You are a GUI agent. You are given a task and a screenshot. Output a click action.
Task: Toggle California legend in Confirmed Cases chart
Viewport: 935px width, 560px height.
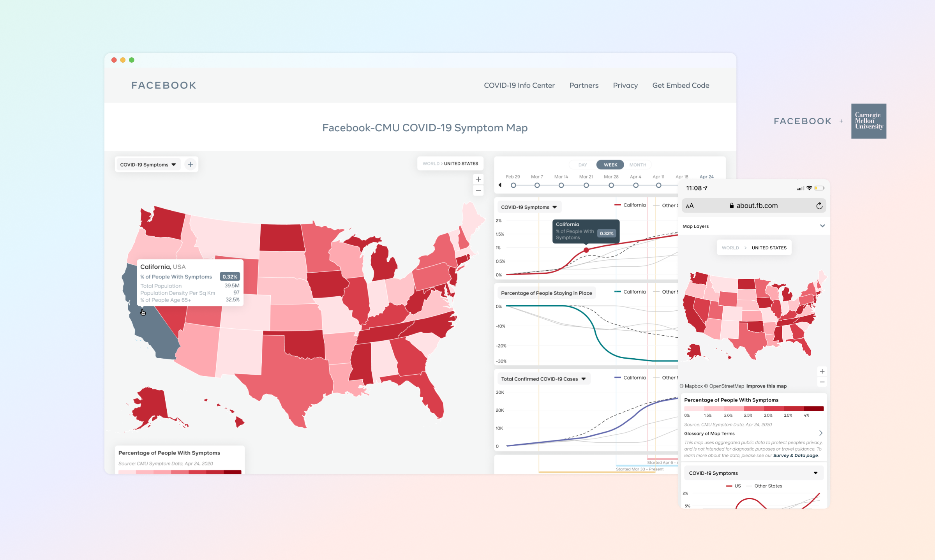pos(630,378)
